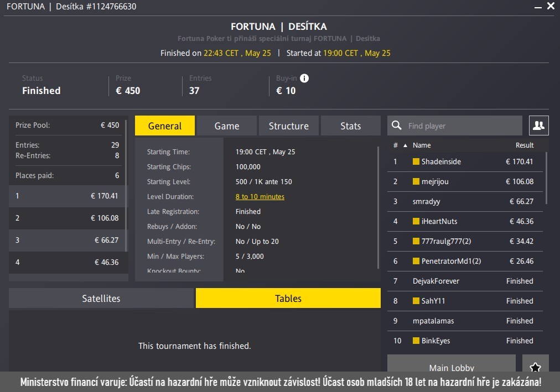Select player smradyy in results list
560x392 pixels.
(426, 202)
